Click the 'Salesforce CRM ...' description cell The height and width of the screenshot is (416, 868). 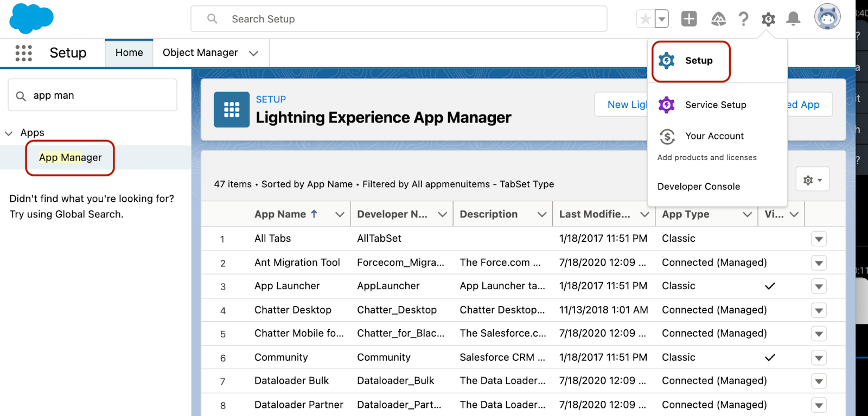(502, 357)
